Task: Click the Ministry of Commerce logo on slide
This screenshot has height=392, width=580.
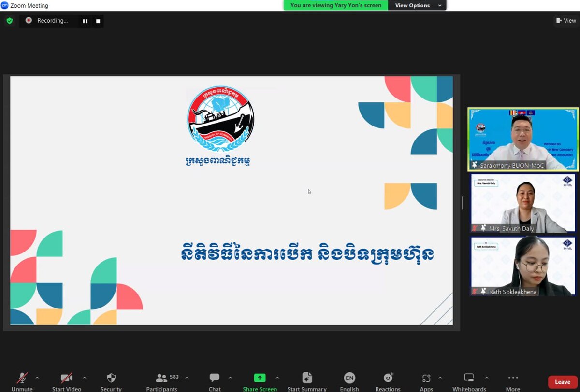Action: pyautogui.click(x=220, y=119)
